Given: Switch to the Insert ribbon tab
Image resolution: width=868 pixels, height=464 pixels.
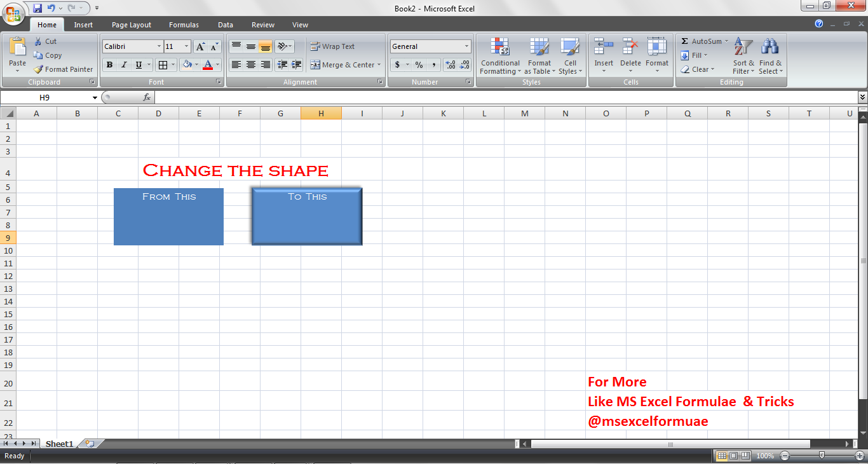Looking at the screenshot, I should click(x=83, y=25).
